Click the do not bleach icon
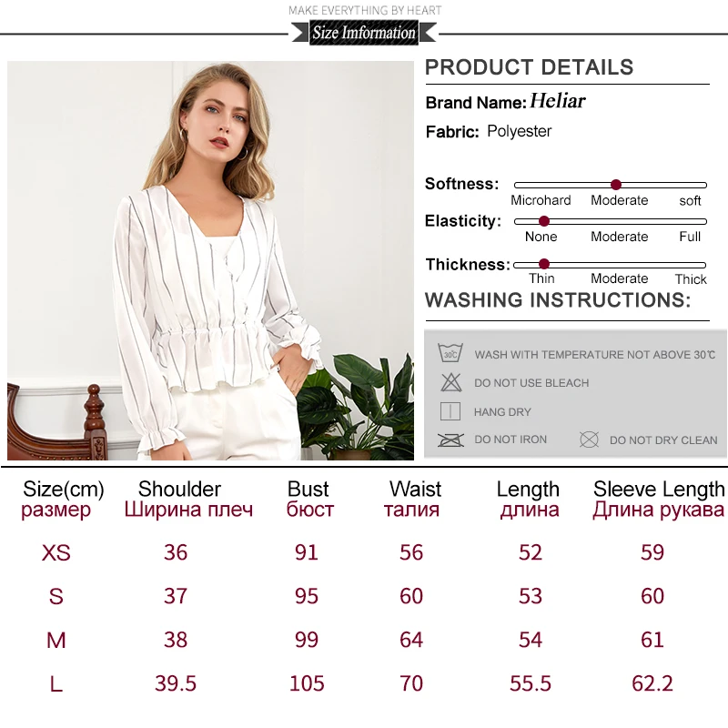Image resolution: width=728 pixels, height=728 pixels. coord(450,382)
